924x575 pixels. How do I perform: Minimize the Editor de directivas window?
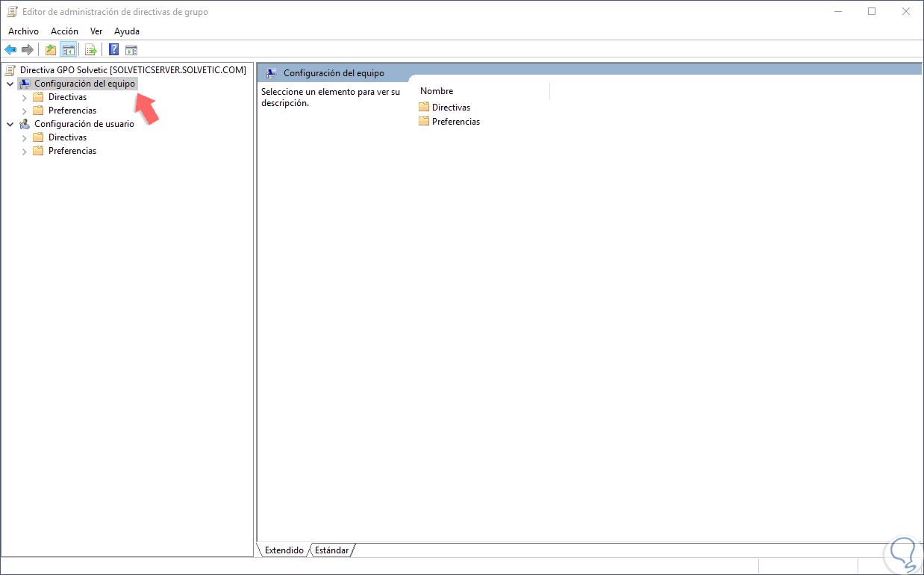837,12
